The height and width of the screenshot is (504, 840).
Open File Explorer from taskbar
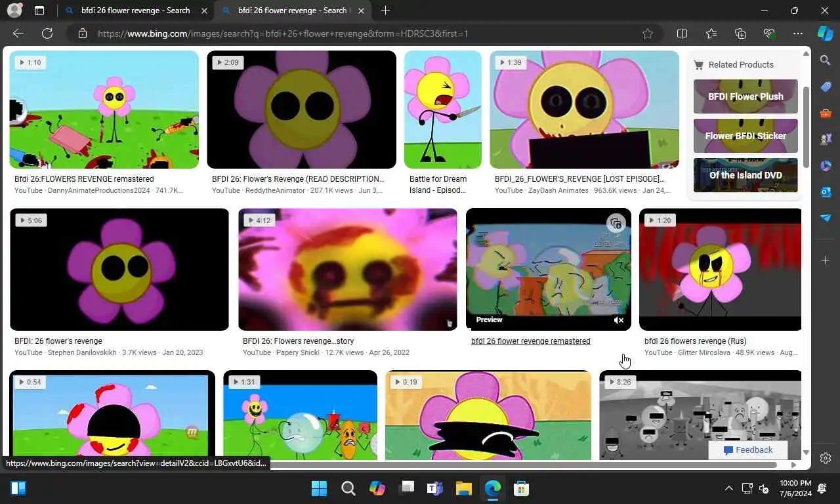[x=463, y=488]
